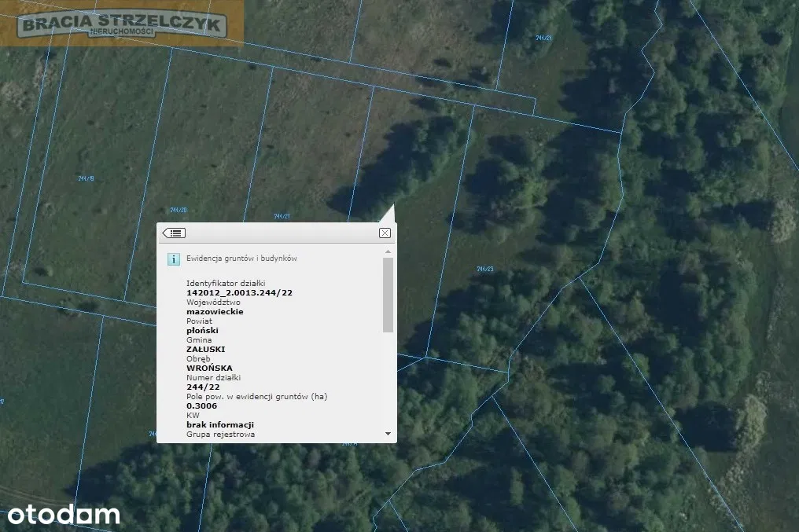Close the parcel information popup
The width and height of the screenshot is (799, 532).
(x=385, y=233)
